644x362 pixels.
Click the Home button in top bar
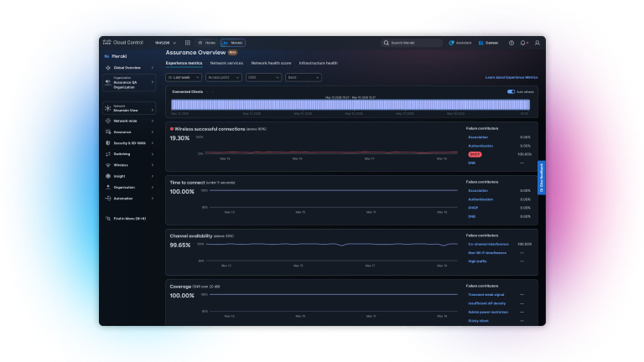pyautogui.click(x=206, y=43)
